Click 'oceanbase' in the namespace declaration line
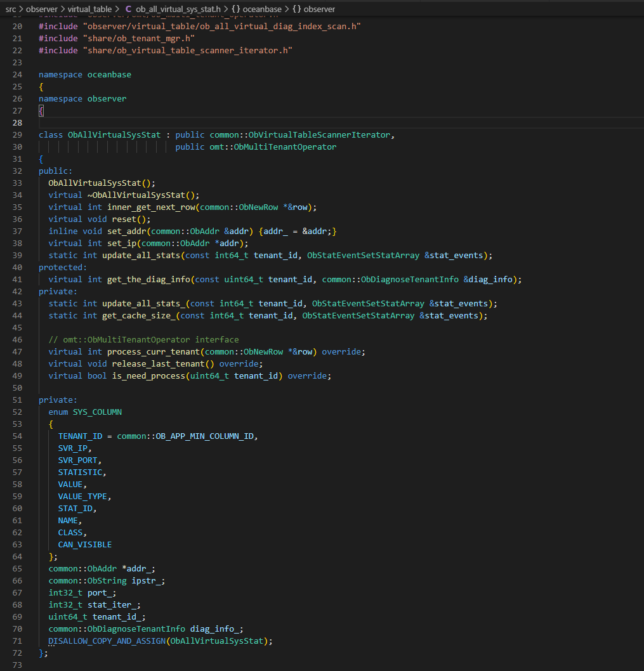644x671 pixels. [x=109, y=74]
